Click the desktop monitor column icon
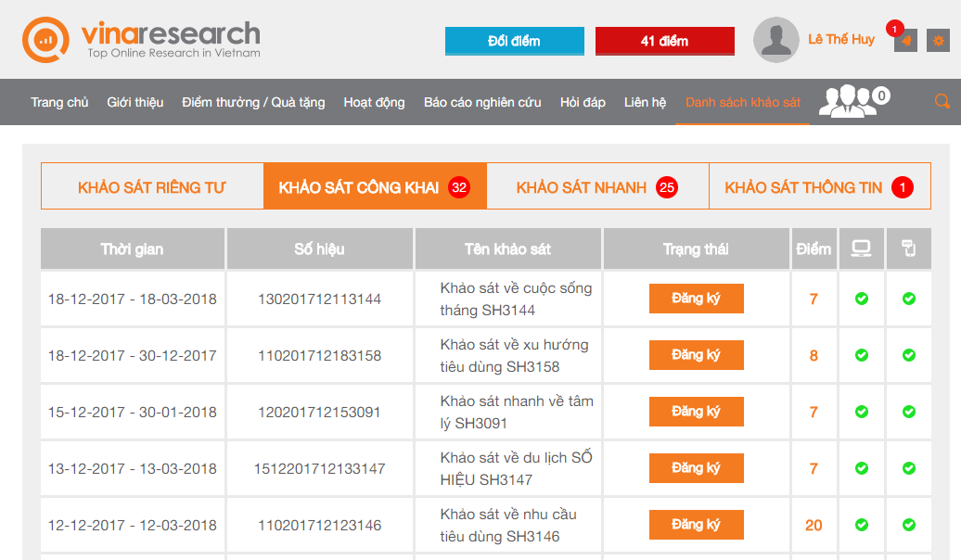The image size is (961, 560). pos(862,248)
